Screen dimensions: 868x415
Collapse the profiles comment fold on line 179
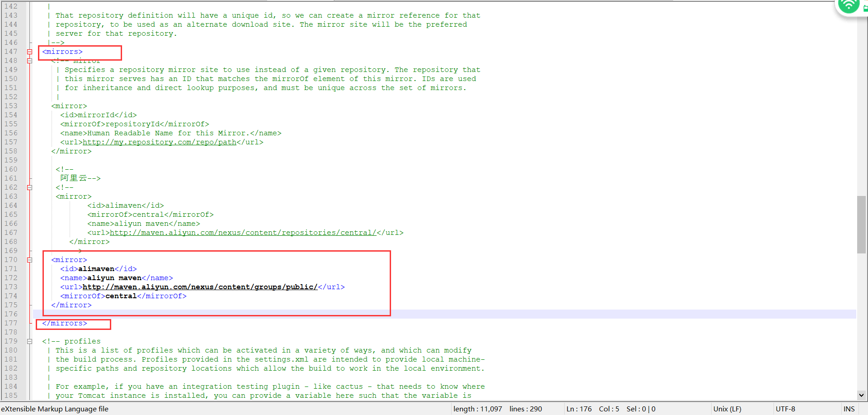(30, 341)
